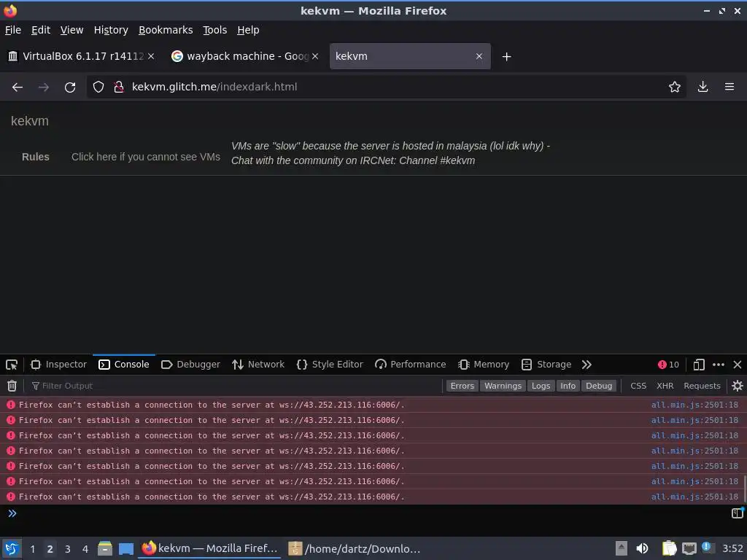Open the Performance panel
747x560 pixels.
[x=410, y=365]
